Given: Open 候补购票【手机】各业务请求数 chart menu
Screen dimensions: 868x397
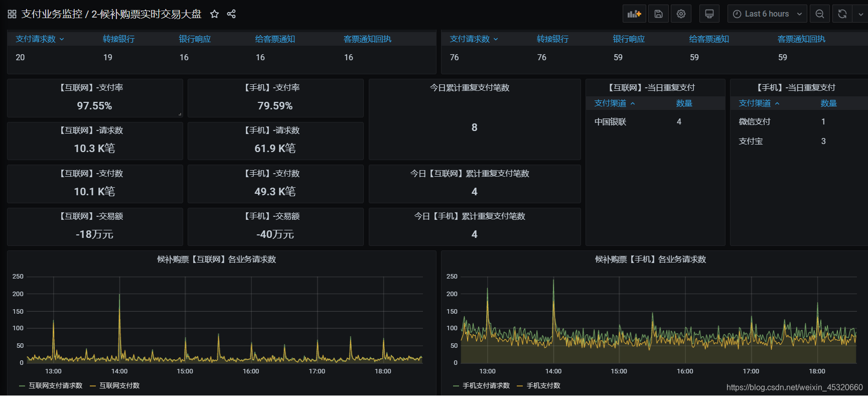Looking at the screenshot, I should [x=651, y=259].
